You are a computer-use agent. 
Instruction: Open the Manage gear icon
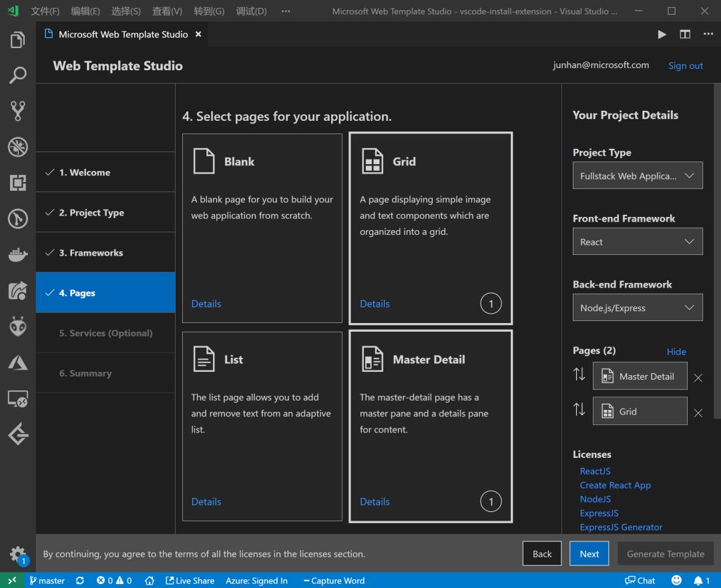17,555
